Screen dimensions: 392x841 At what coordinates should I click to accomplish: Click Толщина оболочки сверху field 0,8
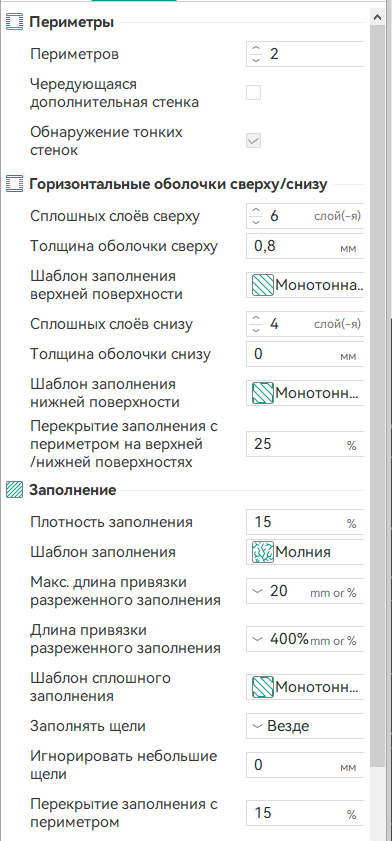305,247
